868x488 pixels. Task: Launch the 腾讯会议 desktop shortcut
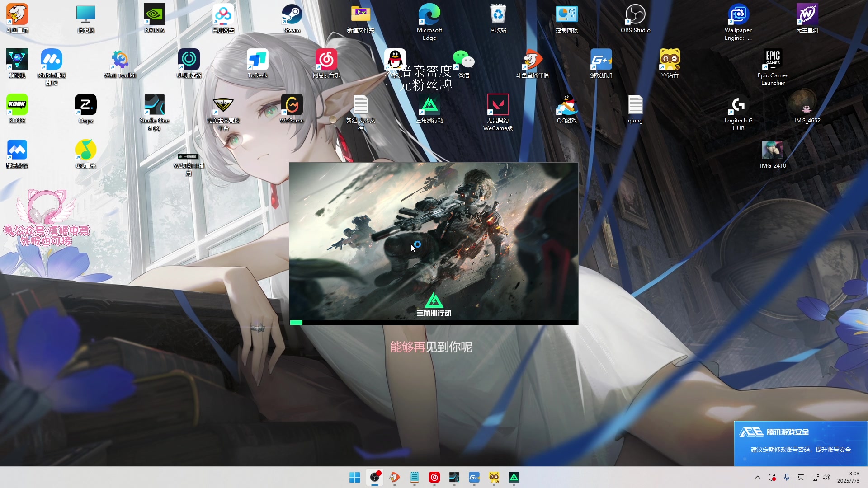(x=17, y=154)
